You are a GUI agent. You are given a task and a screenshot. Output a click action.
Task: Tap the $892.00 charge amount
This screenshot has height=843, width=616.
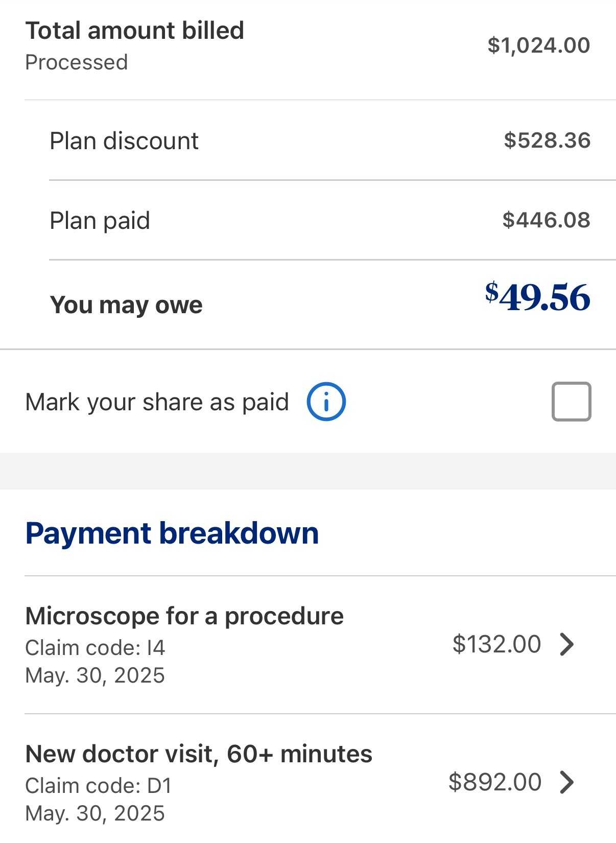pos(495,782)
